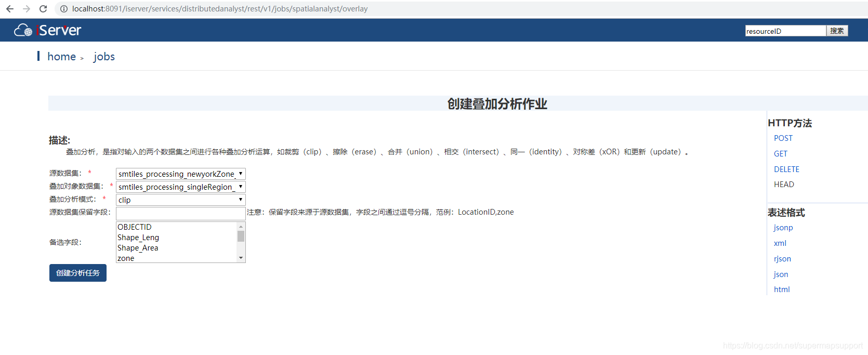Screen dimensions: 868x355
Task: Switch to html representation format
Action: pyautogui.click(x=782, y=290)
